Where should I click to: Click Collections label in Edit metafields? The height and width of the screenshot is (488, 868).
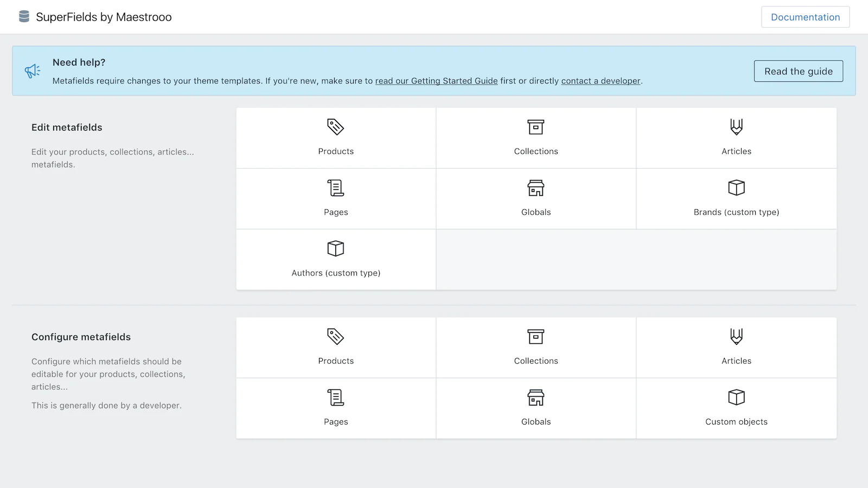(536, 151)
